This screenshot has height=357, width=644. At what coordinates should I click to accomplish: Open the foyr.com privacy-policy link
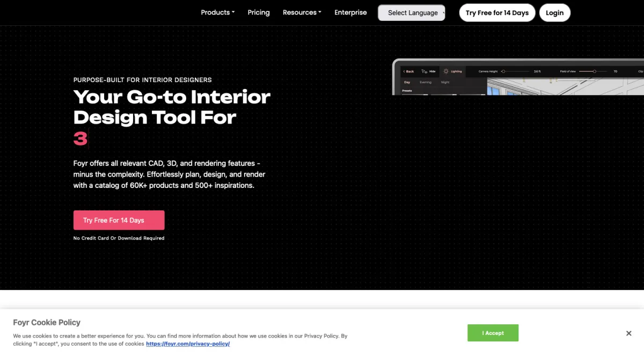[x=188, y=344]
